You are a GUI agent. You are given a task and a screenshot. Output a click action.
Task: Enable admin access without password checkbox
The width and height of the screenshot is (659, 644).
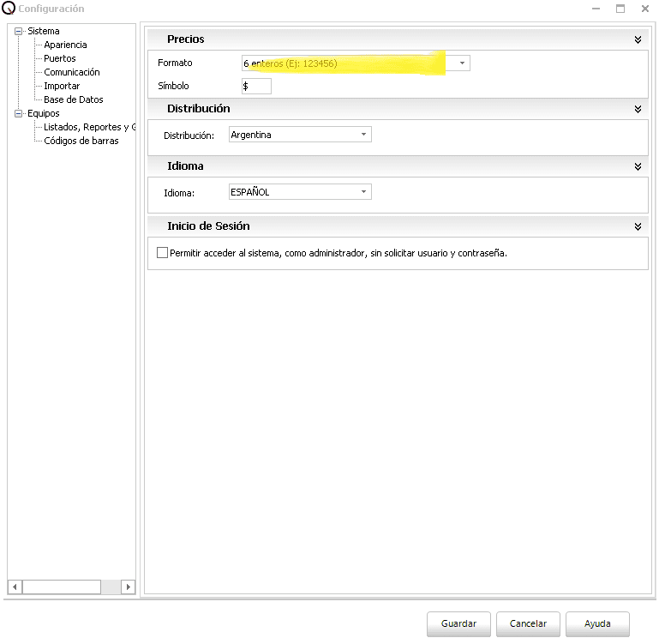[163, 253]
